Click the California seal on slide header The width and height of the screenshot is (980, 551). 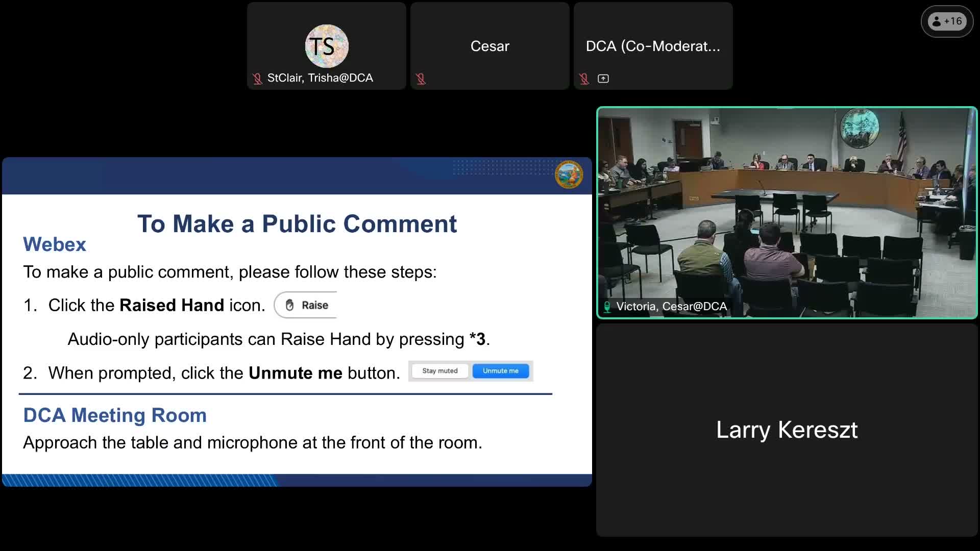(x=569, y=174)
